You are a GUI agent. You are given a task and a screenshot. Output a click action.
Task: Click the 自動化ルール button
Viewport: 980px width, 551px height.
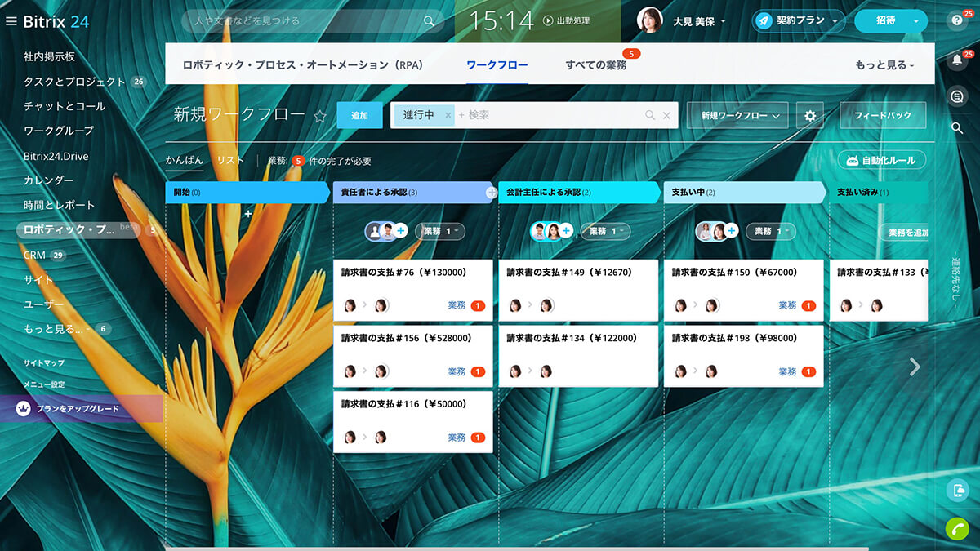point(882,160)
